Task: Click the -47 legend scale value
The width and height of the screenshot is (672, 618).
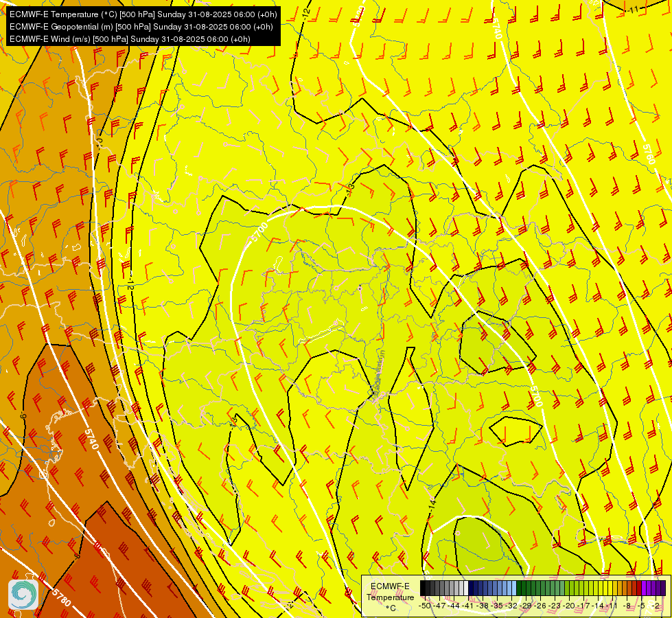Action: click(439, 605)
